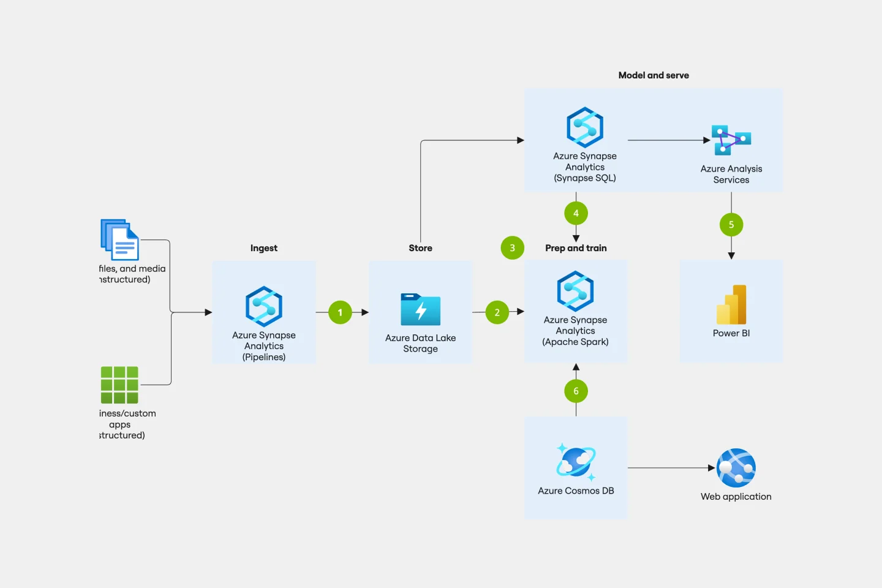Select the "Azure Synapse Analytics (Pipelines)" label
Screen dimensions: 882x588
[x=264, y=346]
